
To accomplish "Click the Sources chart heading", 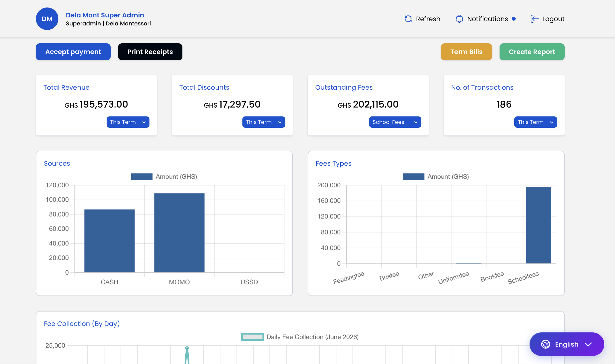I will pyautogui.click(x=57, y=163).
